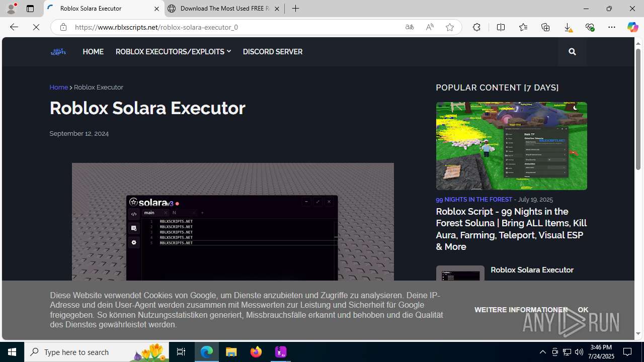Click scrollbar down arrow

[x=638, y=334]
